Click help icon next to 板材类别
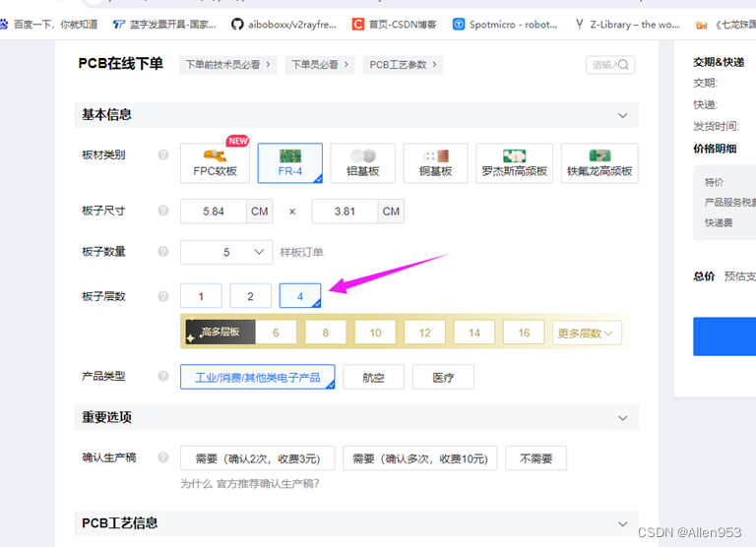The width and height of the screenshot is (756, 547). click(x=163, y=154)
